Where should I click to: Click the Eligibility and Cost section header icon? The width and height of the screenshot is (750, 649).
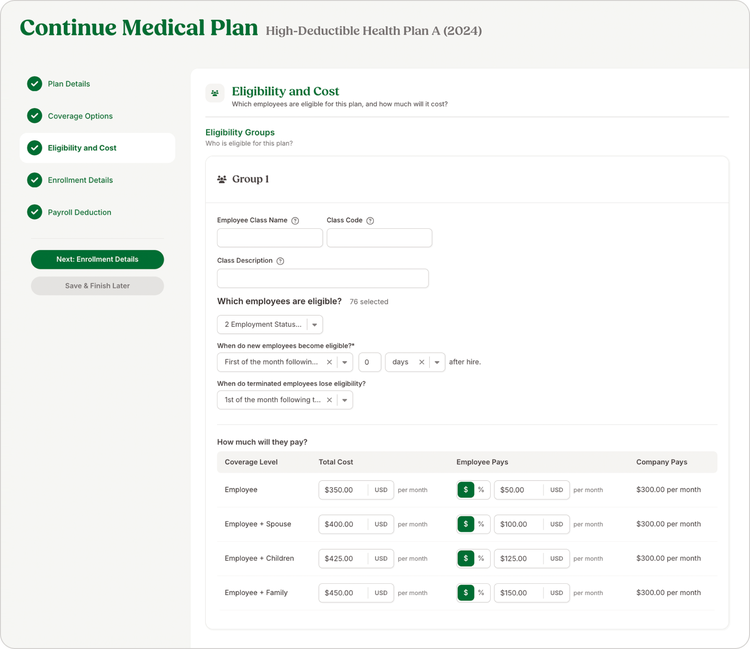click(215, 93)
